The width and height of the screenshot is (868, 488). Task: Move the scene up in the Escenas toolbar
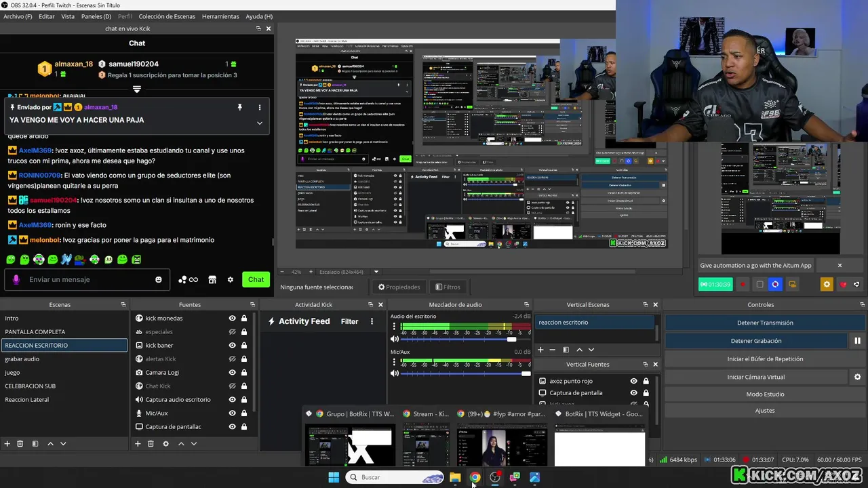(x=50, y=444)
